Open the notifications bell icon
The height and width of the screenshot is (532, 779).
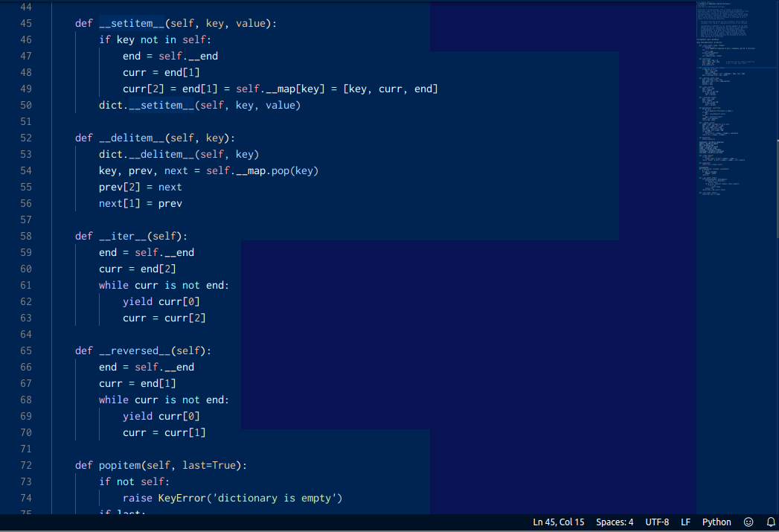point(771,522)
